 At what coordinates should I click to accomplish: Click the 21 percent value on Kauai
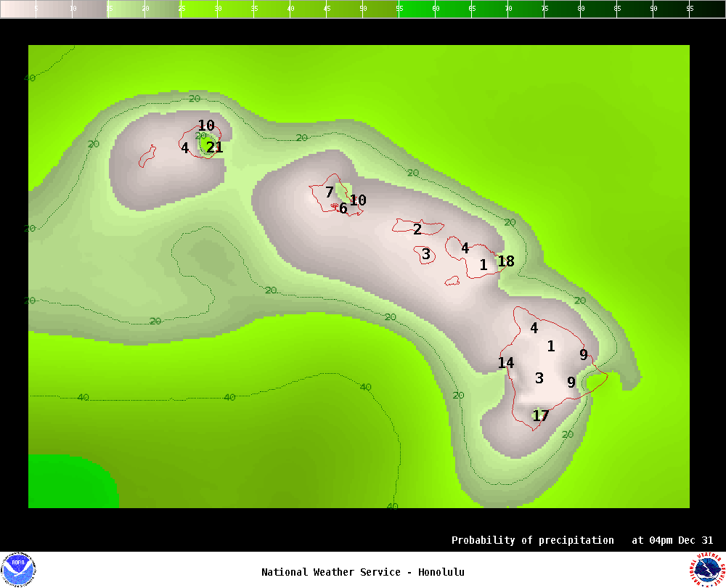pos(214,147)
